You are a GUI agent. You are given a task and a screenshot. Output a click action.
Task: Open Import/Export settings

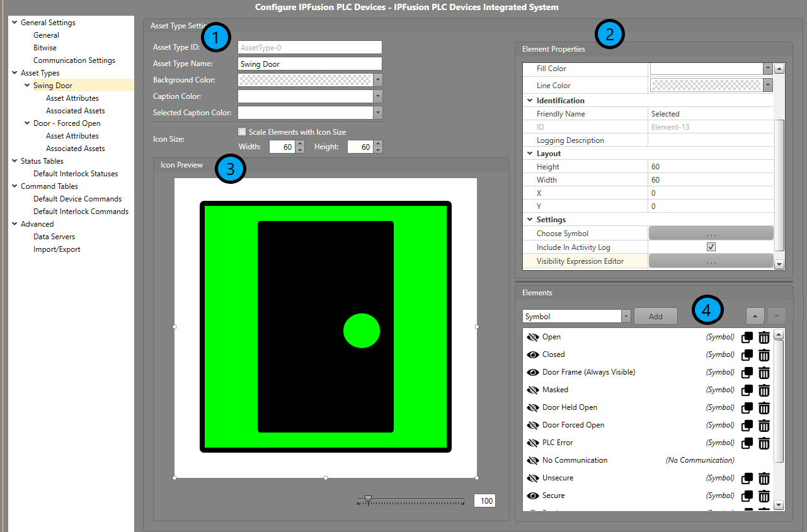[x=57, y=249]
